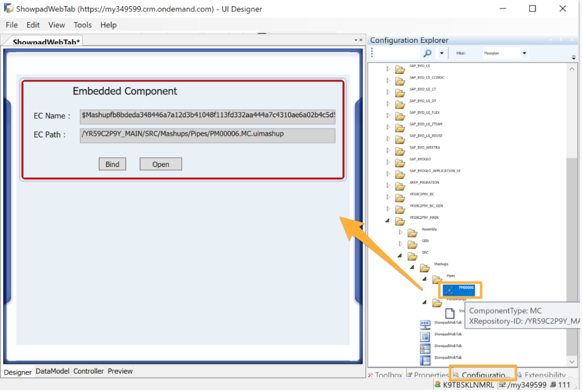Open the File menu

pos(12,25)
